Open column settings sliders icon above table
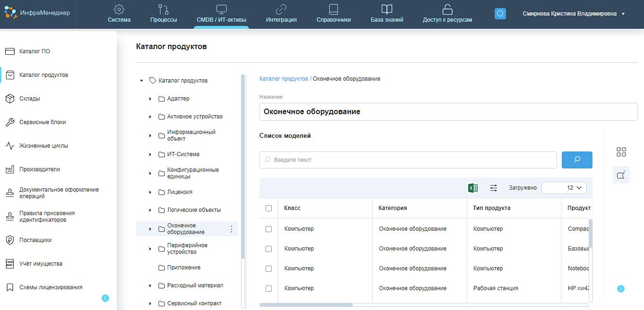This screenshot has width=644, height=310. point(493,187)
